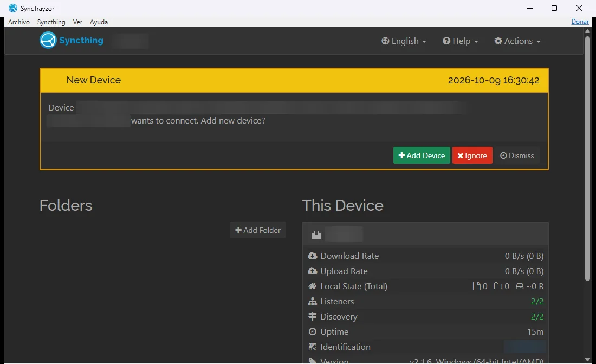Click the scrollbar down arrow

pos(587,359)
